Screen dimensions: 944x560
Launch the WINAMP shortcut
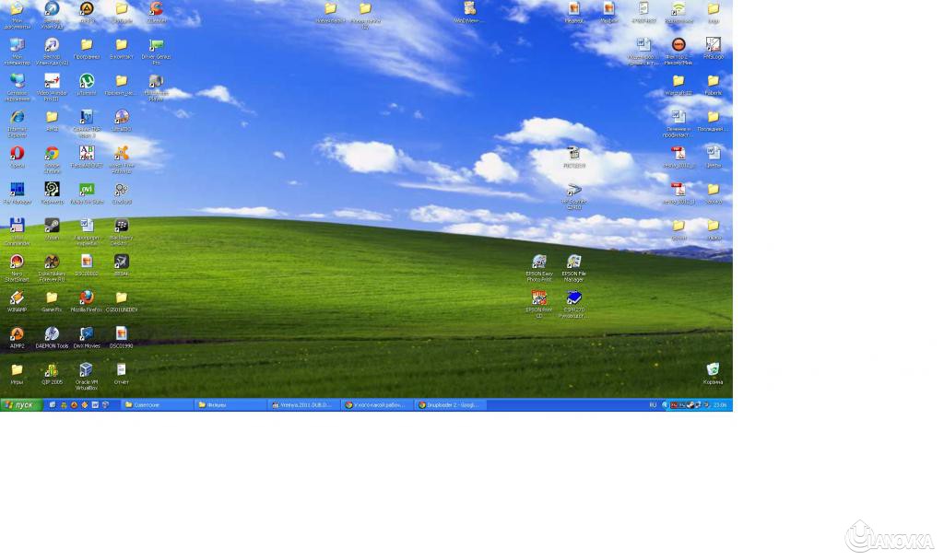pos(17,302)
